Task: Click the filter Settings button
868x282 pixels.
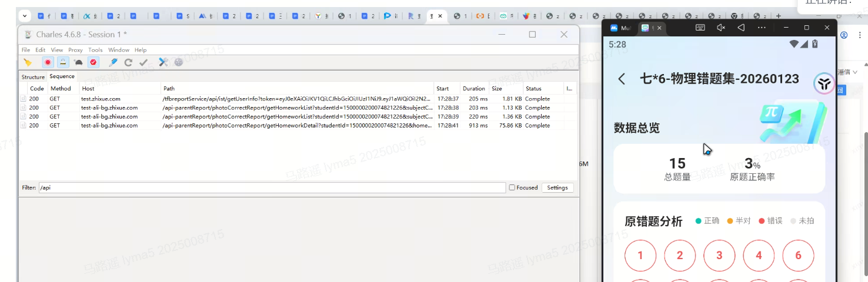Action: point(557,188)
